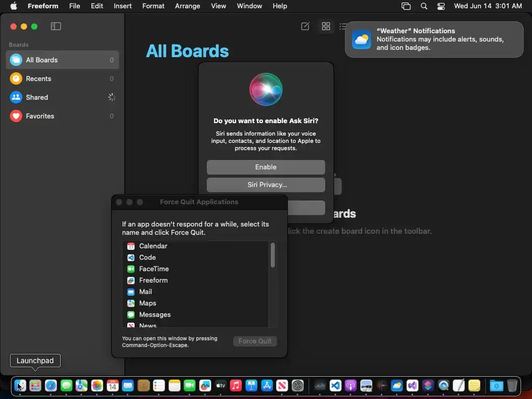The height and width of the screenshot is (399, 532).
Task: Open Stickies from the Dock
Action: point(474,385)
